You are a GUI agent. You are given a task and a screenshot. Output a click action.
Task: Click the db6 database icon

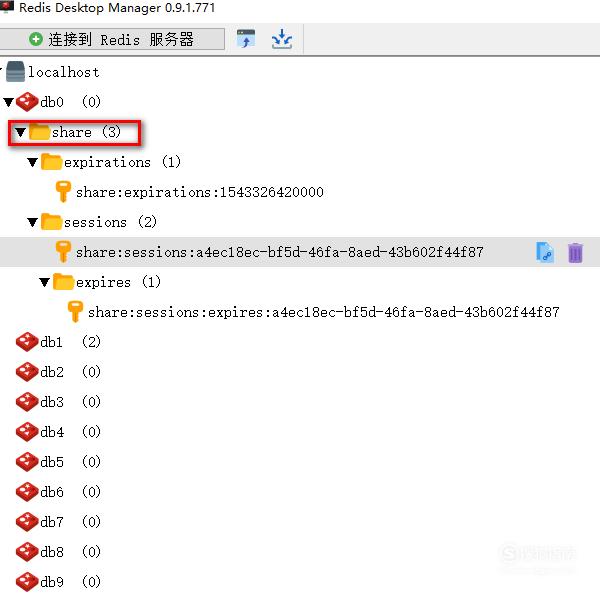click(27, 492)
